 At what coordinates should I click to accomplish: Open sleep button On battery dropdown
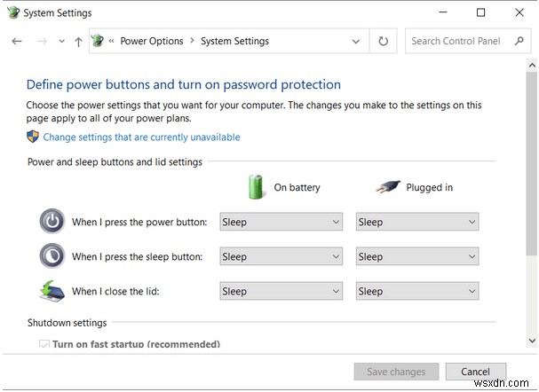coord(281,256)
